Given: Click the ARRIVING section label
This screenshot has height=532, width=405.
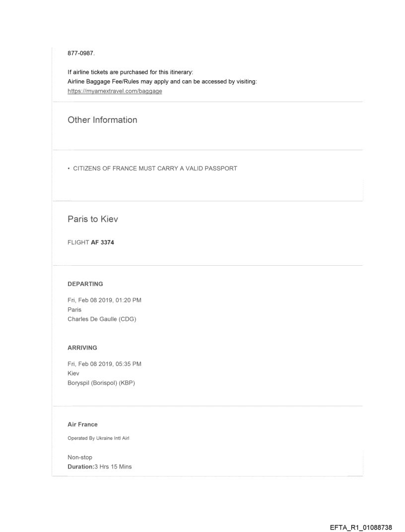Looking at the screenshot, I should pos(82,348).
